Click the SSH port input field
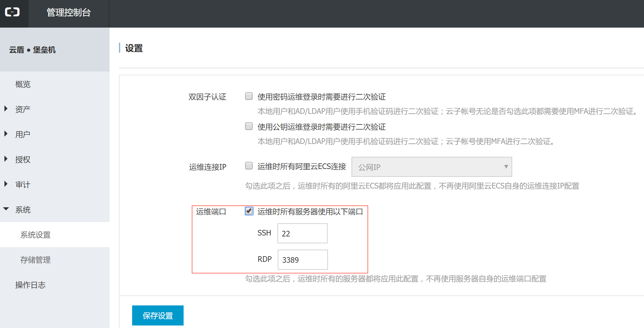Screen dimensions: 644x328 click(x=303, y=233)
